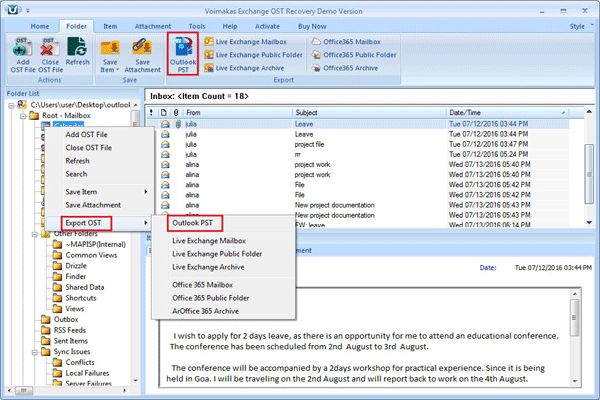
Task: Open the Item ribbon tab
Action: coord(110,26)
